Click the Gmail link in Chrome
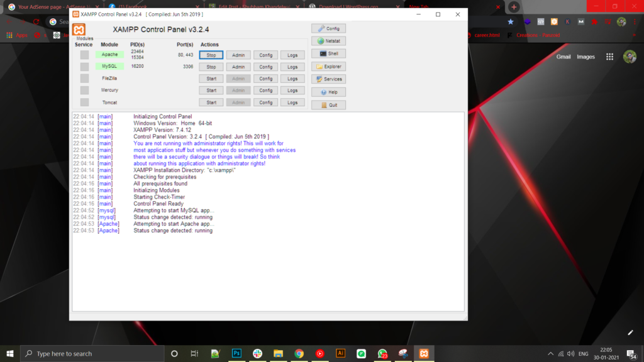The image size is (644, 362). pyautogui.click(x=563, y=57)
